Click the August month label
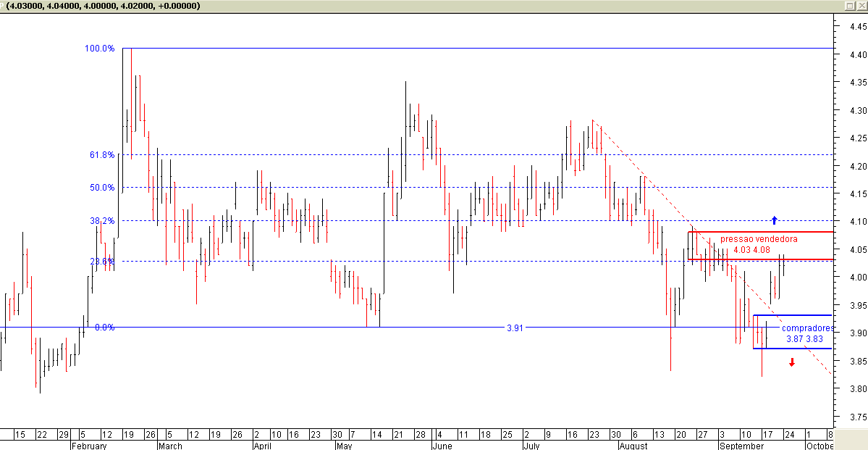 coord(633,446)
